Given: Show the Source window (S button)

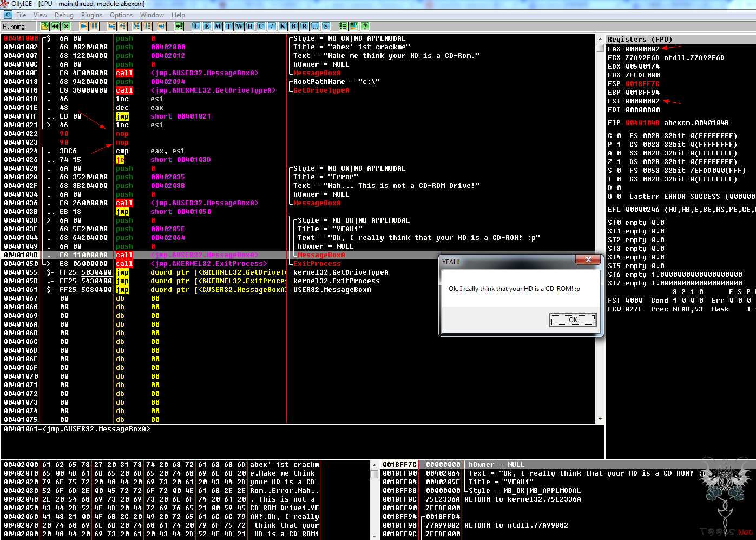Looking at the screenshot, I should [326, 26].
